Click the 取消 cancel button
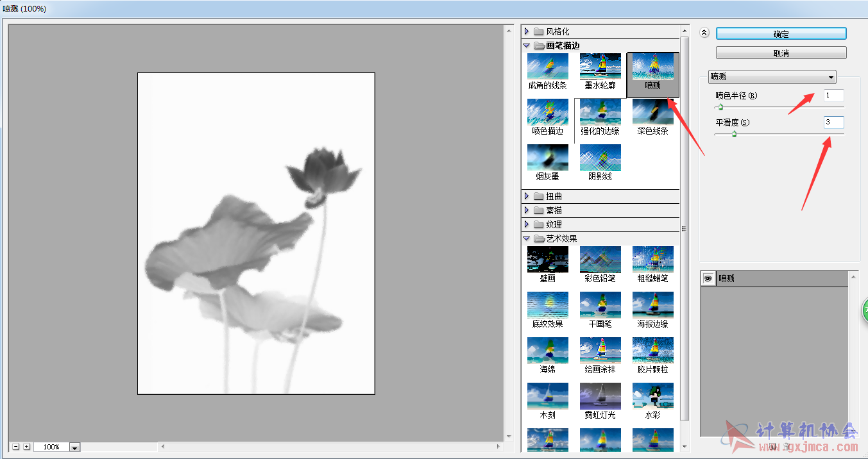Viewport: 868px width, 459px height. point(781,53)
